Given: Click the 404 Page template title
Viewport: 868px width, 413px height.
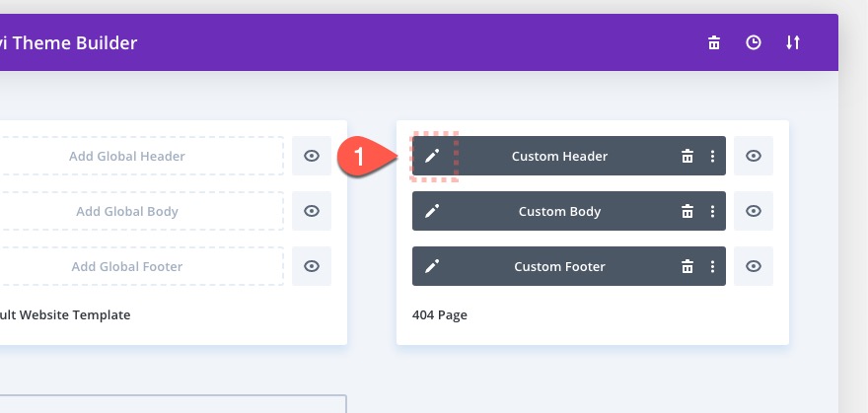Looking at the screenshot, I should point(440,315).
